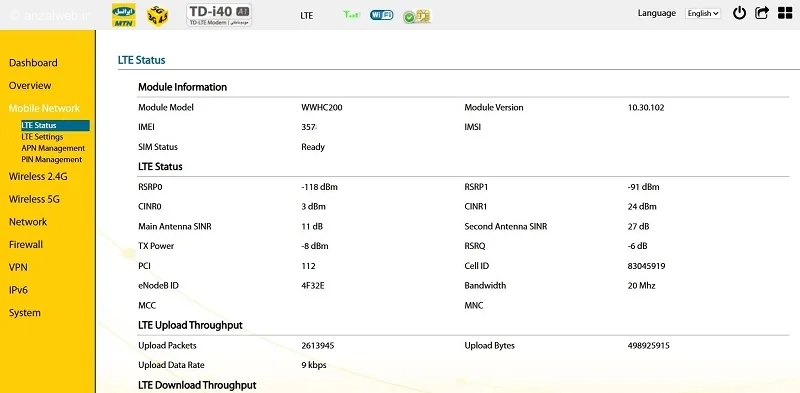
Task: Click the RSRP1 value -91 dBm
Action: 643,187
